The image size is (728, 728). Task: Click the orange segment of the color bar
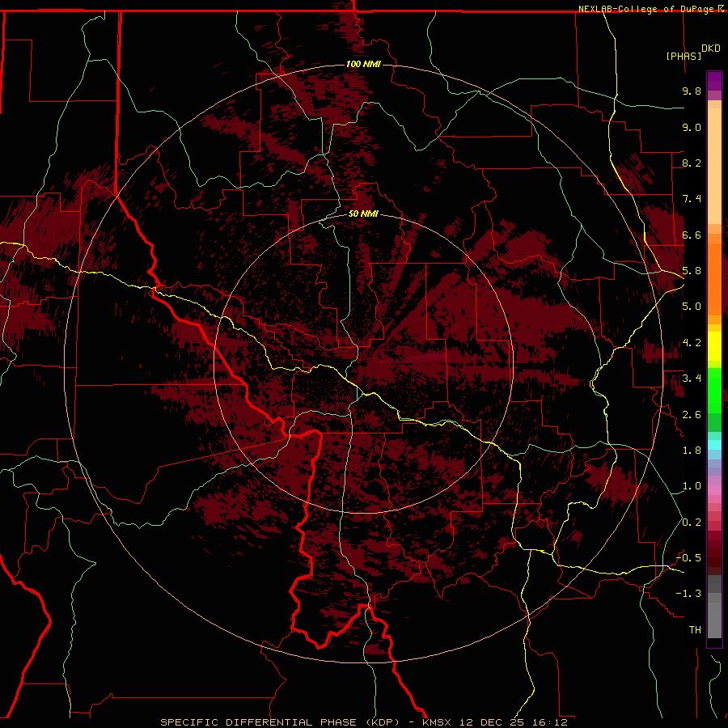714,278
